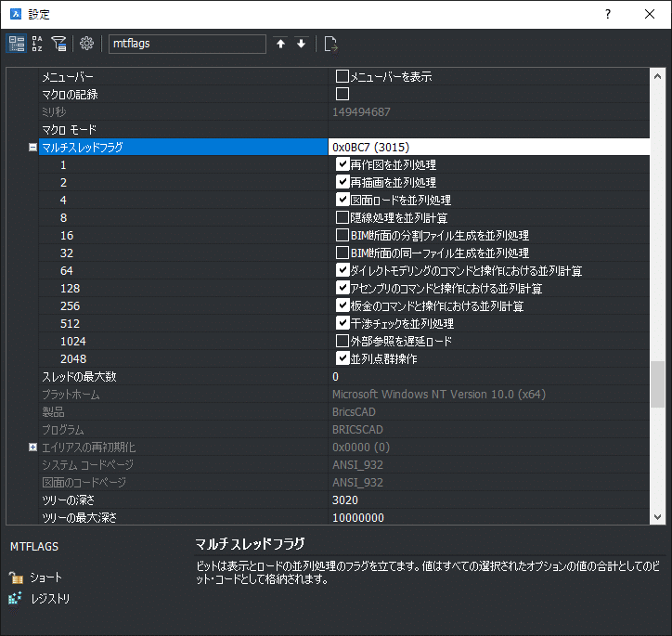Viewport: 672px width, 636px height.
Task: Open the gear configuration icon
Action: [86, 44]
